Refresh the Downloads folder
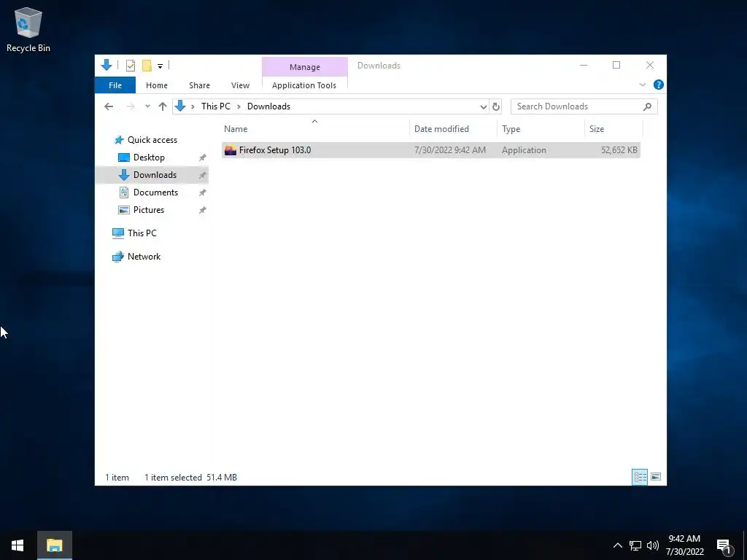Viewport: 747px width, 560px height. [x=495, y=106]
